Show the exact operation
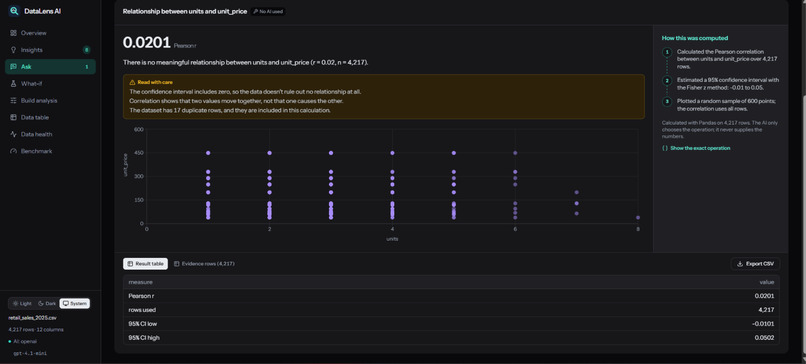 point(696,148)
